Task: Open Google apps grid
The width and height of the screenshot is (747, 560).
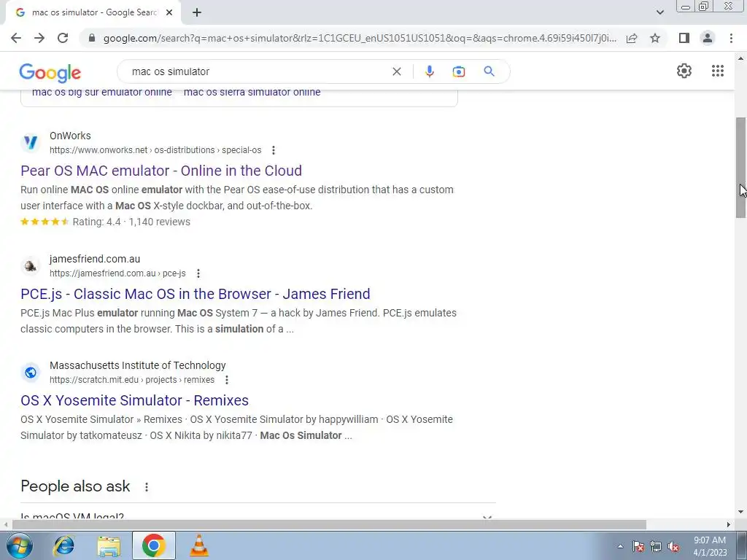Action: click(x=718, y=71)
